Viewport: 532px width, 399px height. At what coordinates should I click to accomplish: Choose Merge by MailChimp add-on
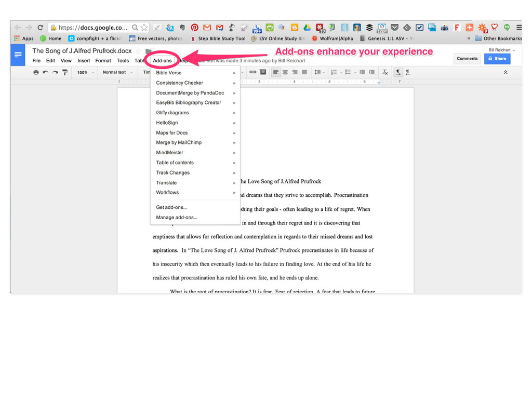[195, 142]
